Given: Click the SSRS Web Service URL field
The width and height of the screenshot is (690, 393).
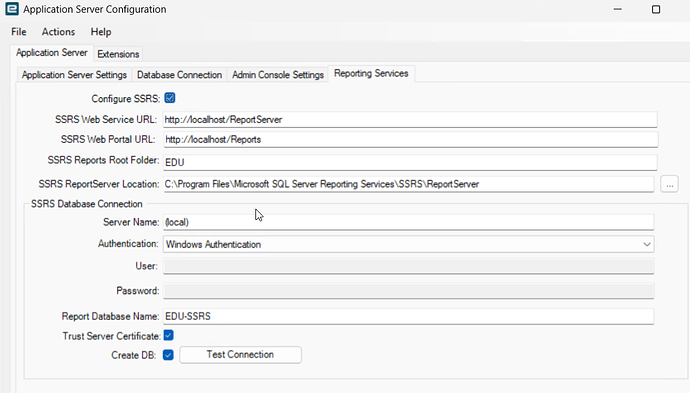Looking at the screenshot, I should [410, 120].
